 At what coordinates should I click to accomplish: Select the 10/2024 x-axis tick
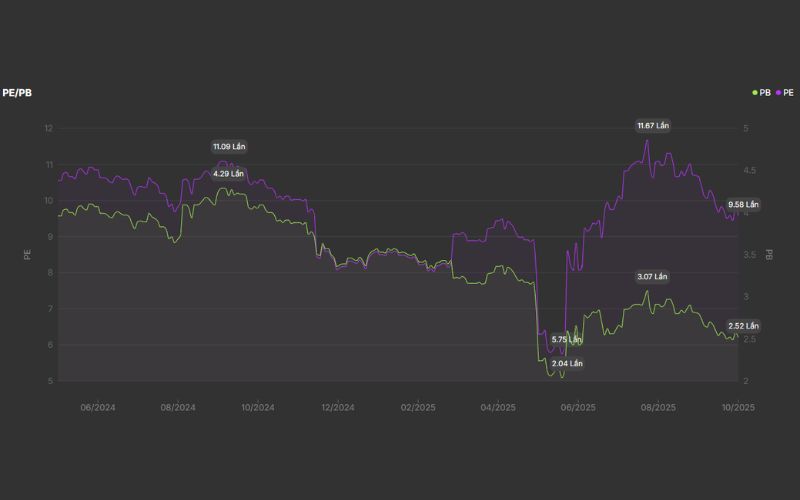point(257,407)
